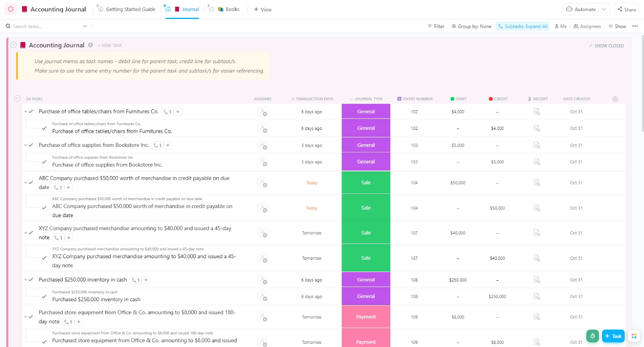The image size is (644, 347).
Task: Click the green timer icon button
Action: click(x=592, y=336)
